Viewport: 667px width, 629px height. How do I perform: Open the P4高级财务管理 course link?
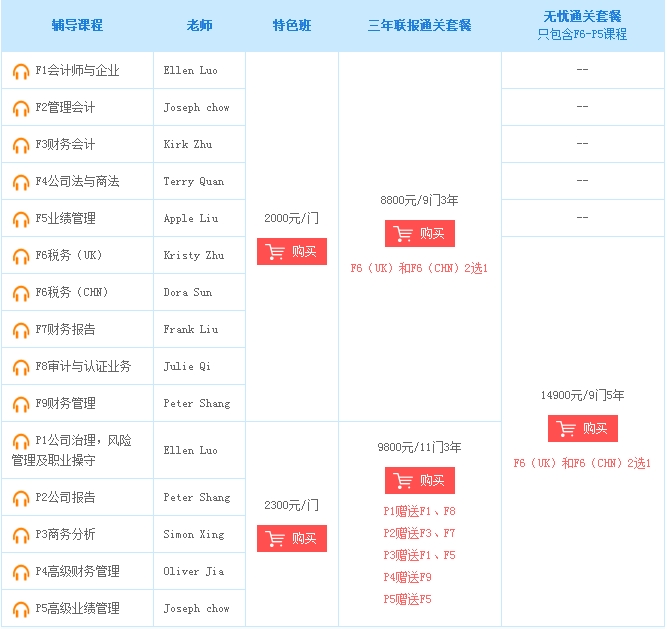pos(77,572)
